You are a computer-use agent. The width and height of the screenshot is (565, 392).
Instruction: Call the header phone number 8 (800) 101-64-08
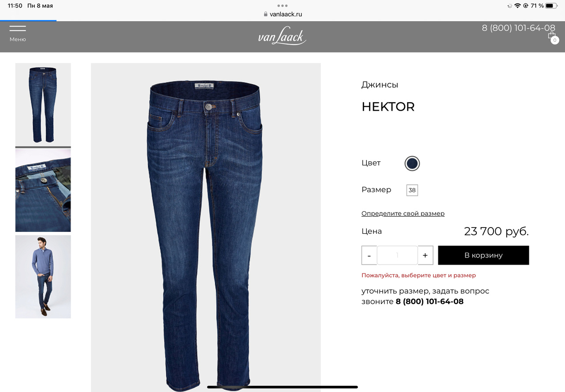(519, 28)
